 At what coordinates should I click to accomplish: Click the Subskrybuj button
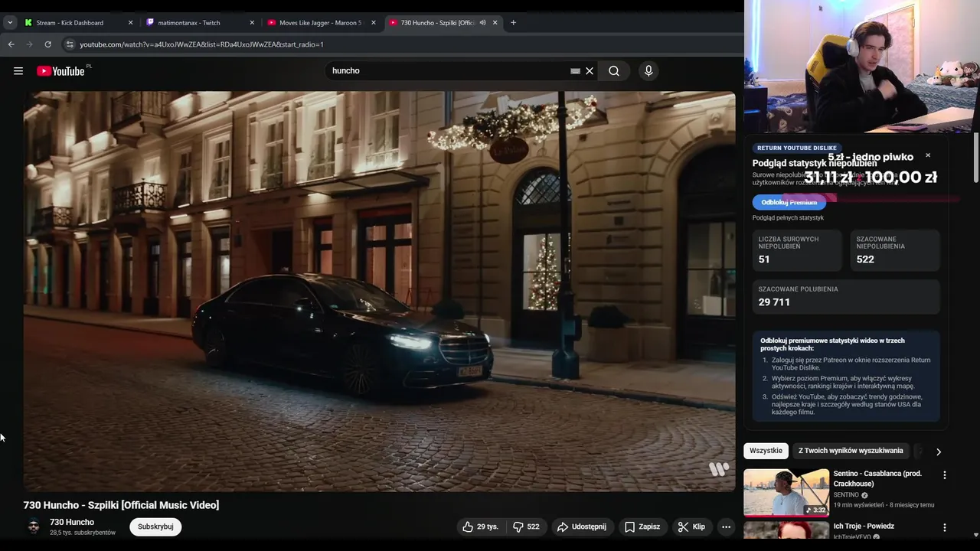coord(155,527)
